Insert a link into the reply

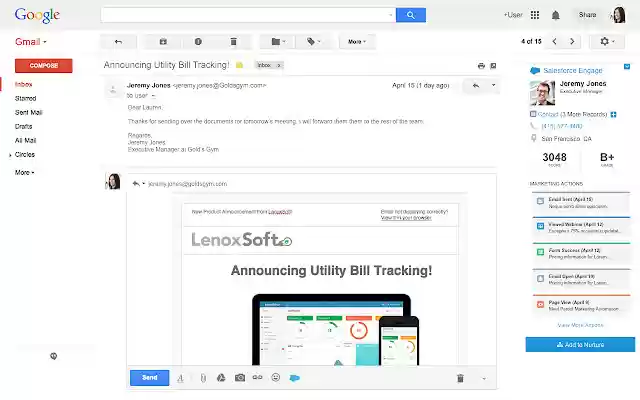pos(257,378)
